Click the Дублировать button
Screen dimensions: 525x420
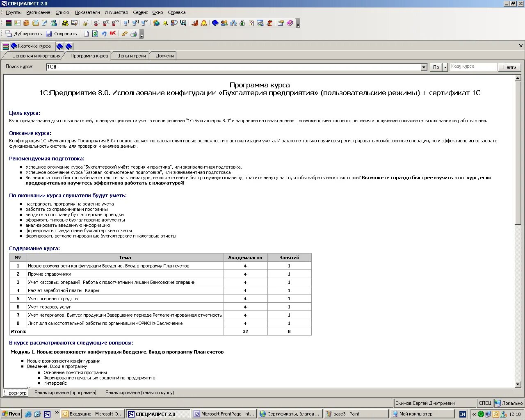[24, 34]
